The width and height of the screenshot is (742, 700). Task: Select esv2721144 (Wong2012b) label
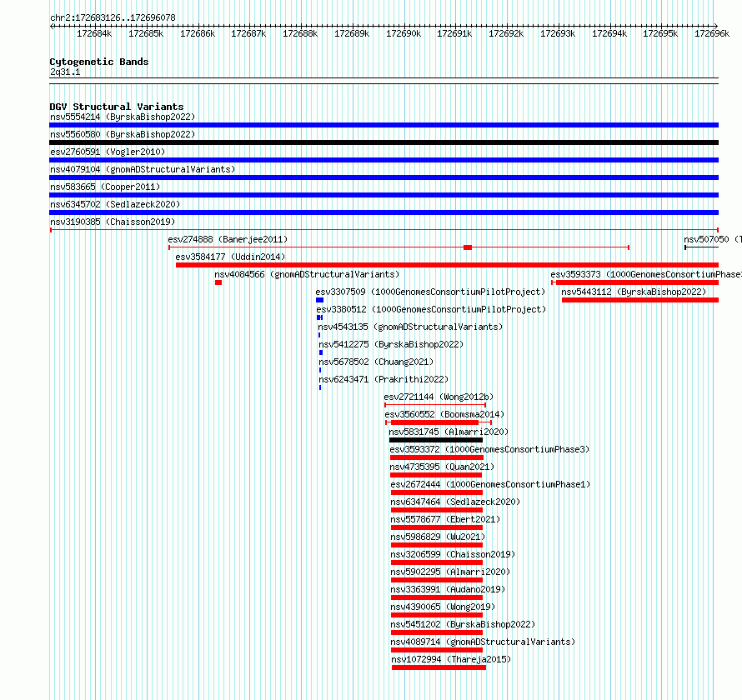point(439,397)
